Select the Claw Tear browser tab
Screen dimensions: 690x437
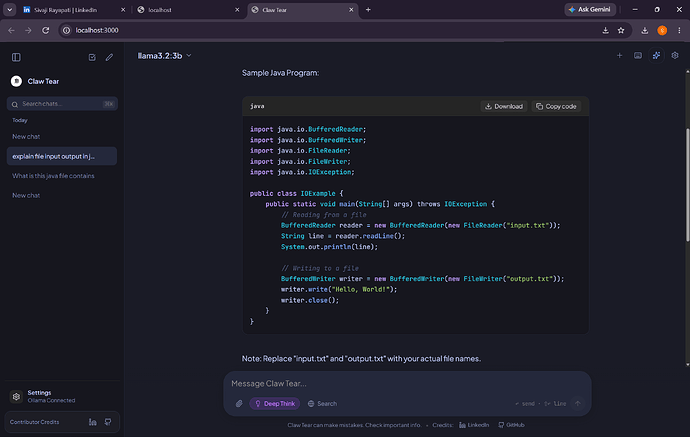tap(301, 10)
